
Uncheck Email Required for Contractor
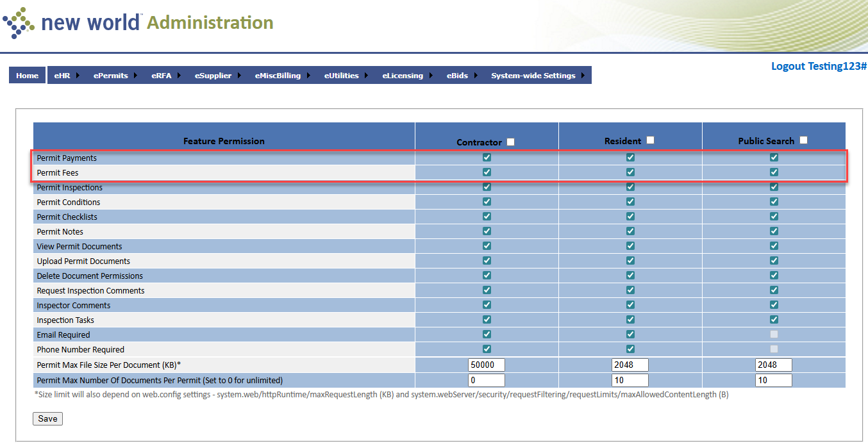[487, 334]
